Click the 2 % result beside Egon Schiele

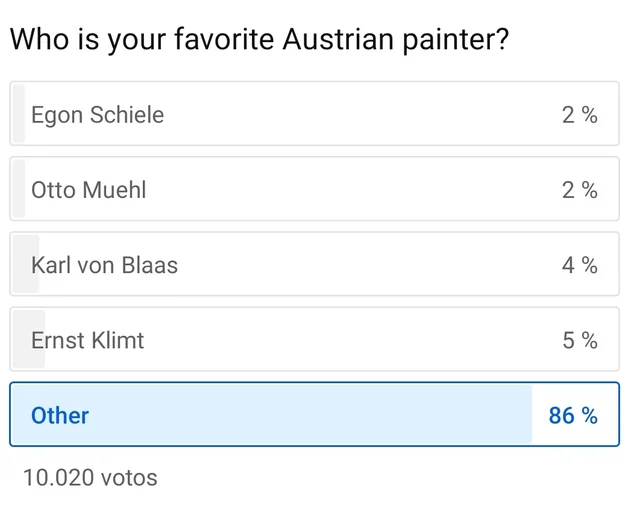(579, 115)
